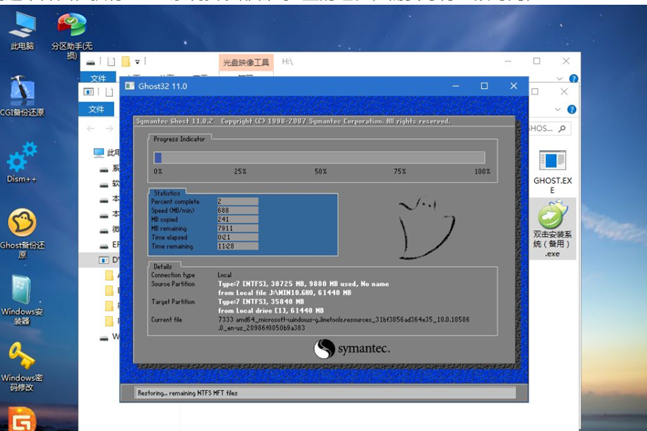Select GHOST.EXE file in Explorer window

click(x=553, y=171)
